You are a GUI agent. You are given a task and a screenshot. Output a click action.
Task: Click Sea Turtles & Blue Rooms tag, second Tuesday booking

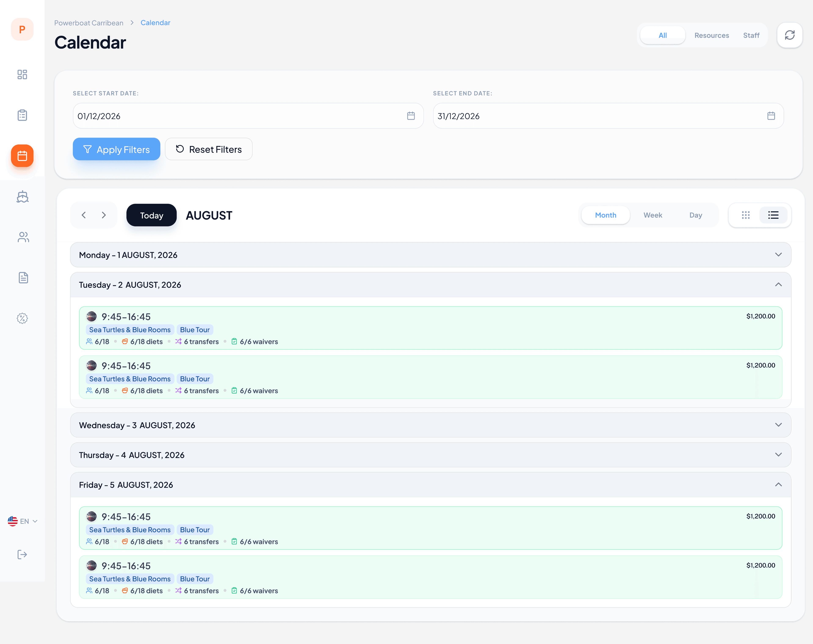130,379
